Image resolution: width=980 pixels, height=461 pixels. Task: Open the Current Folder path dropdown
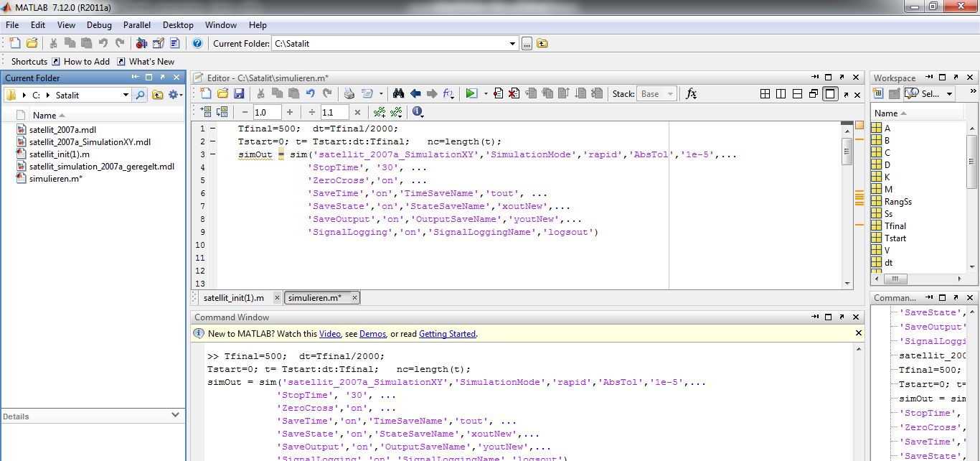512,44
